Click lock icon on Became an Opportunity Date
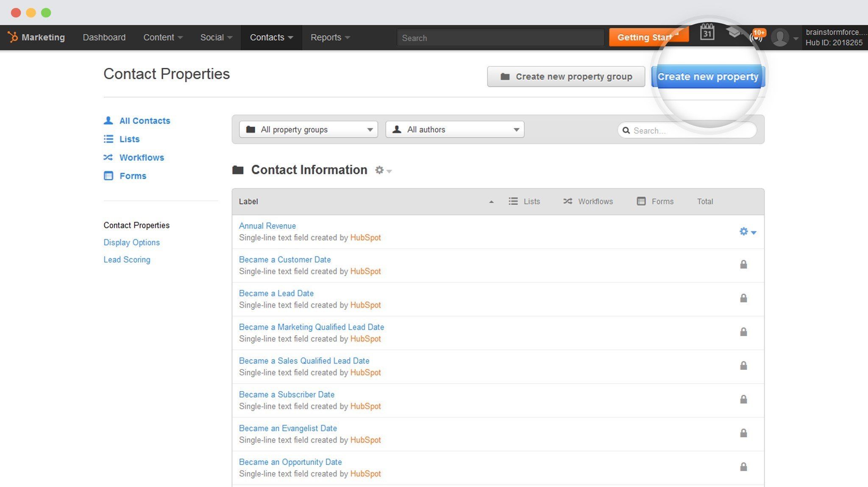 tap(743, 467)
